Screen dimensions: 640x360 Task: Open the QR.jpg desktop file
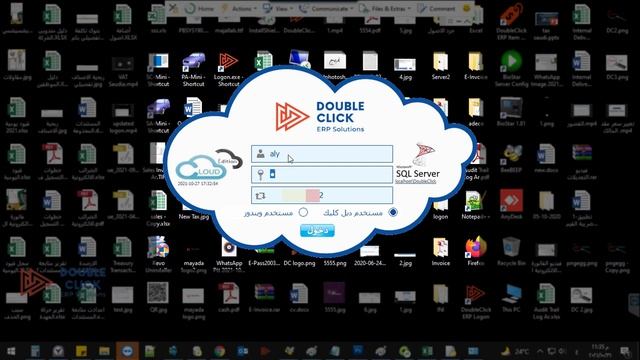pyautogui.click(x=158, y=298)
